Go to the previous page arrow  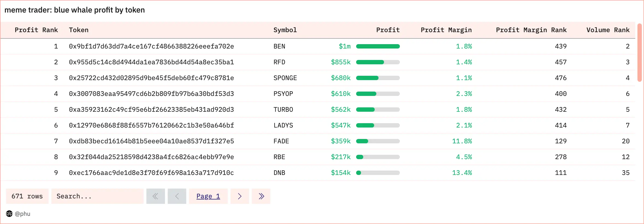tap(177, 196)
